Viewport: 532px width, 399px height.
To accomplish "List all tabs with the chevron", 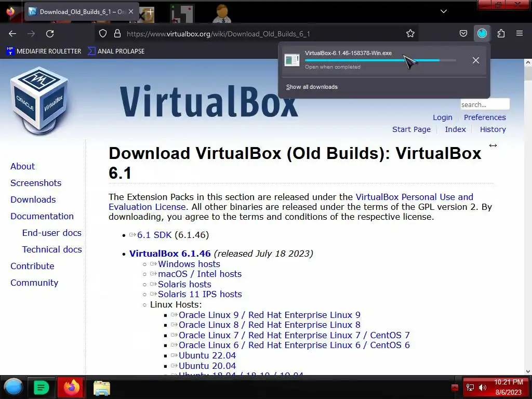I will tap(444, 11).
